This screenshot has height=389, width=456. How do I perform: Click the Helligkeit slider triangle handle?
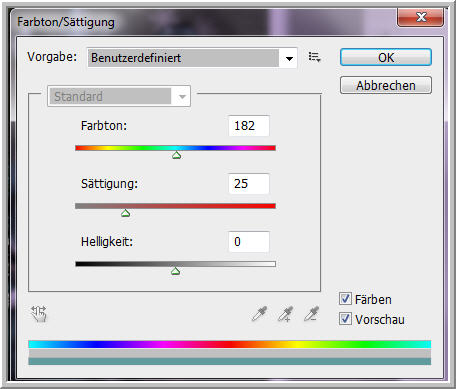[175, 271]
